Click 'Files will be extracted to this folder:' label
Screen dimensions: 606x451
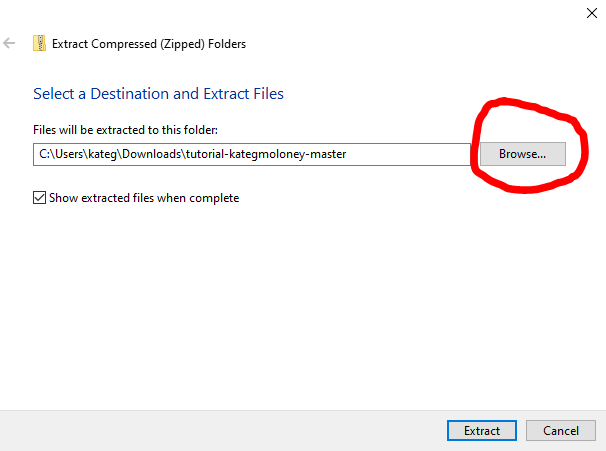tap(125, 130)
